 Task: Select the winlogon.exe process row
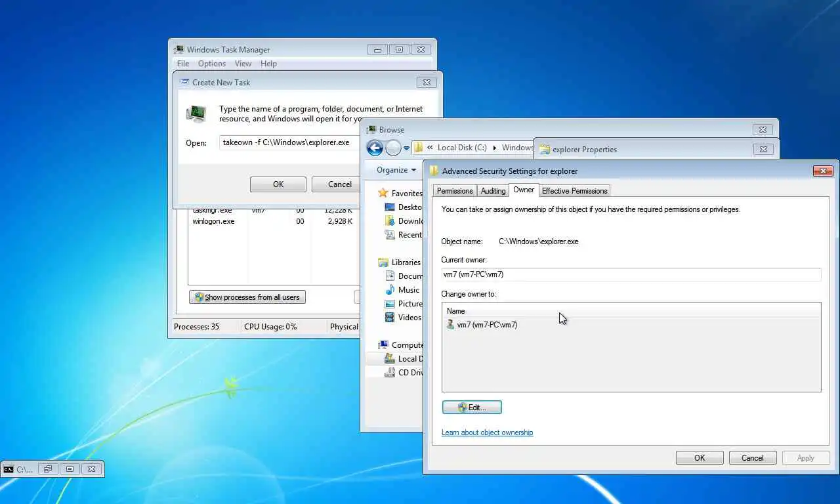(x=274, y=221)
